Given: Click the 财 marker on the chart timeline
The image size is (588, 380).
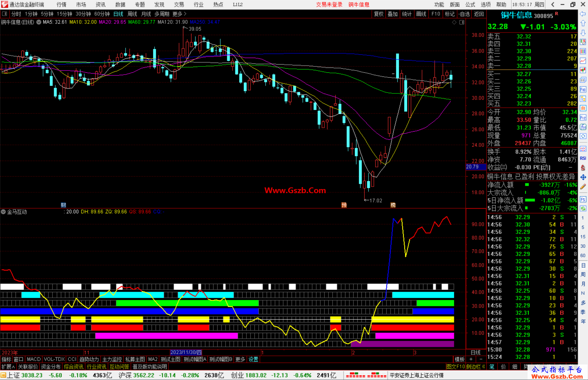Looking at the screenshot, I should (x=63, y=205).
